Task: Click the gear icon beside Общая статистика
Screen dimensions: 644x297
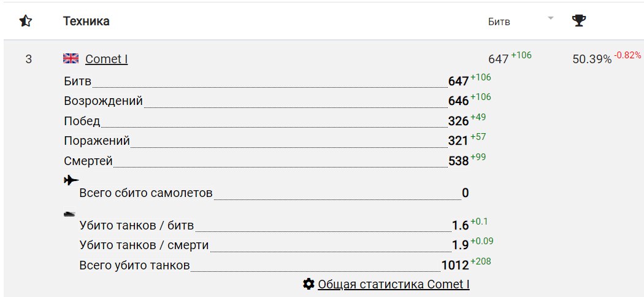Action: point(309,284)
